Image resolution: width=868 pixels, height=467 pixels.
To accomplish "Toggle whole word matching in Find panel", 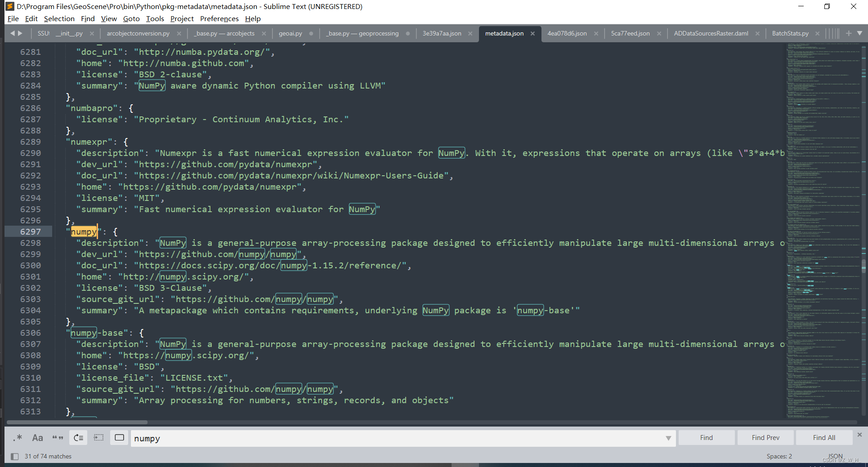I will 58,437.
